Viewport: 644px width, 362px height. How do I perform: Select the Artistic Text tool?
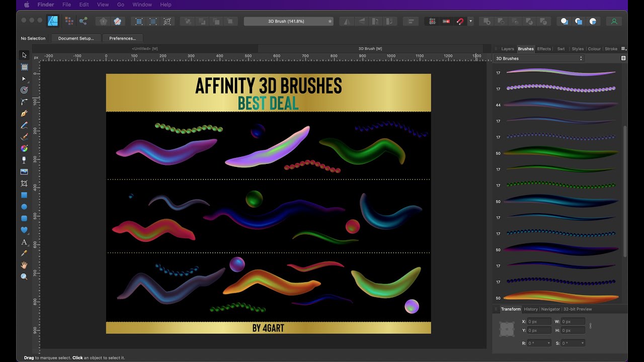coord(24,242)
